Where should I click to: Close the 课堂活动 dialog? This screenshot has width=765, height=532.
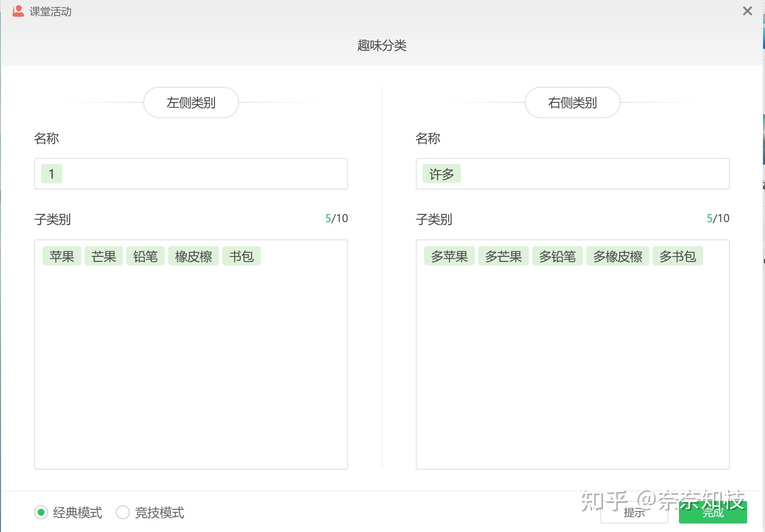pyautogui.click(x=748, y=11)
